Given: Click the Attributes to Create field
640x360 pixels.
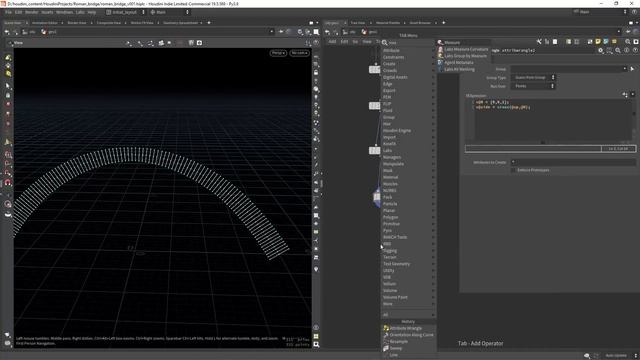Looking at the screenshot, I should (x=573, y=162).
